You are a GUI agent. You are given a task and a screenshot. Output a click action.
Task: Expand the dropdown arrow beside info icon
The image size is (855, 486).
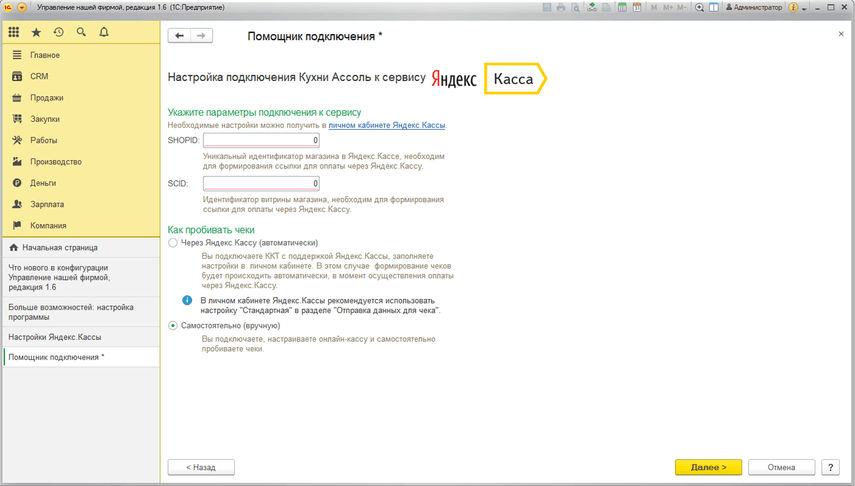(x=804, y=9)
